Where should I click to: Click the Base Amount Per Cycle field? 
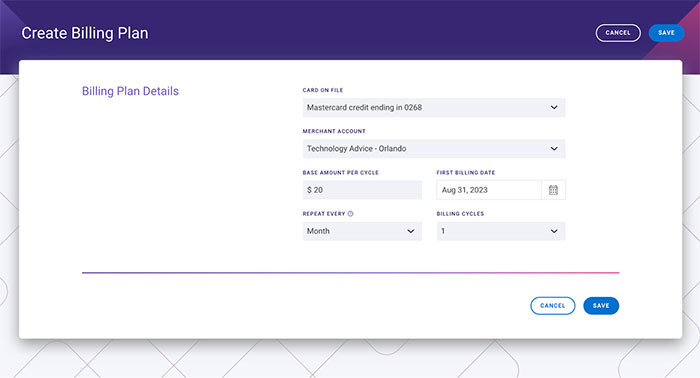click(x=362, y=190)
